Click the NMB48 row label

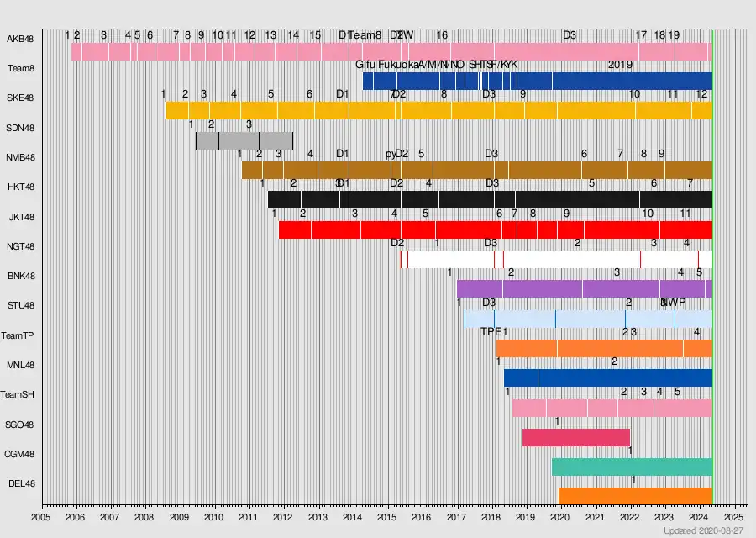[20, 157]
